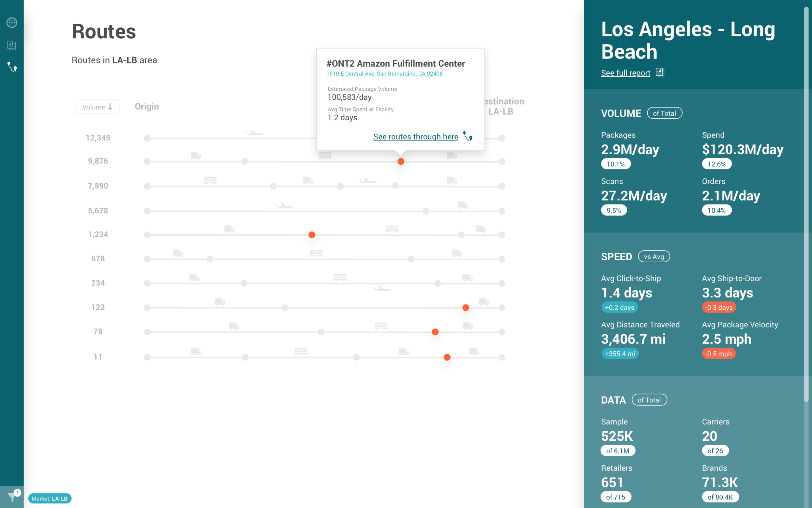This screenshot has height=508, width=812.
Task: Click orange stop on the 1,234 route
Action: 311,235
